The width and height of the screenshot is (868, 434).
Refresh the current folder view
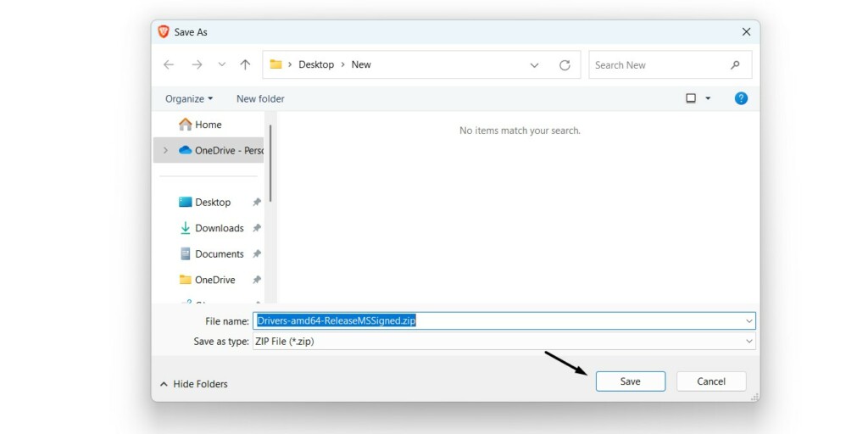tap(565, 65)
